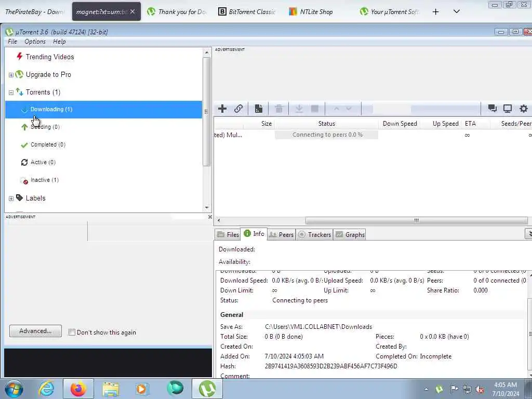532x399 pixels.
Task: Move torrent up in queue arrow
Action: (x=337, y=109)
